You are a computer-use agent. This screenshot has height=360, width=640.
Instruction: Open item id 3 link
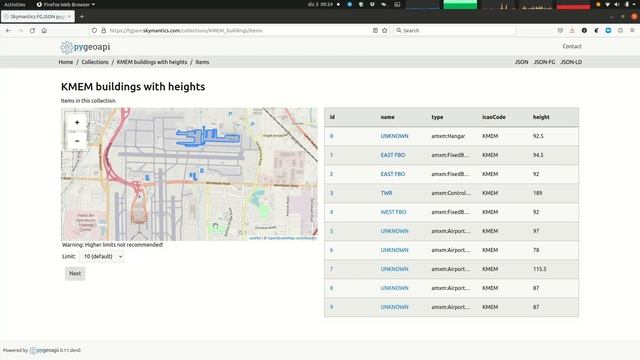point(331,193)
